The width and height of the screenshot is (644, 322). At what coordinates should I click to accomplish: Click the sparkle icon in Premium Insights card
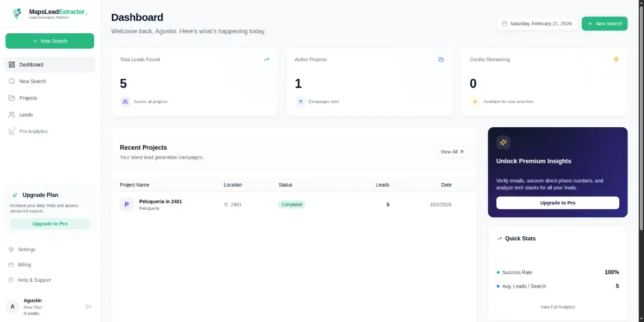click(503, 142)
